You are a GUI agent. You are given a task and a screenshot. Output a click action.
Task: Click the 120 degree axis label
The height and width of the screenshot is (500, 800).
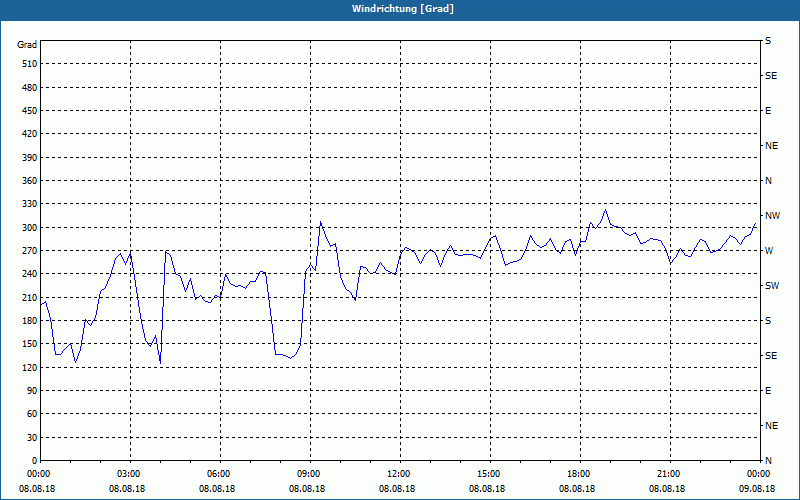pos(30,367)
